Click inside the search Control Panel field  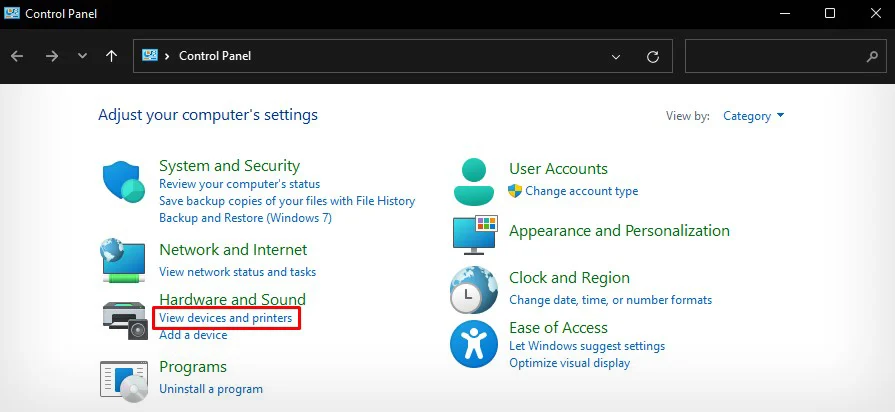point(783,56)
